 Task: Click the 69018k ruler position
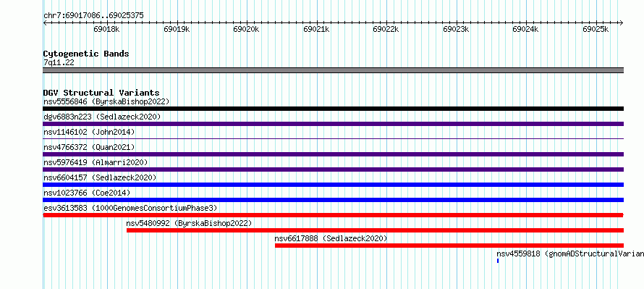(x=106, y=29)
